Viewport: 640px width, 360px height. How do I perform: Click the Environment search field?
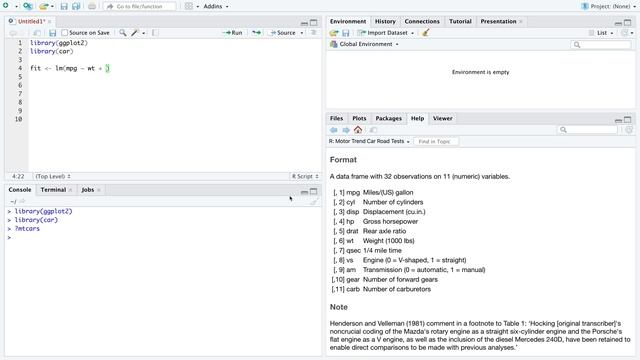pyautogui.click(x=601, y=44)
